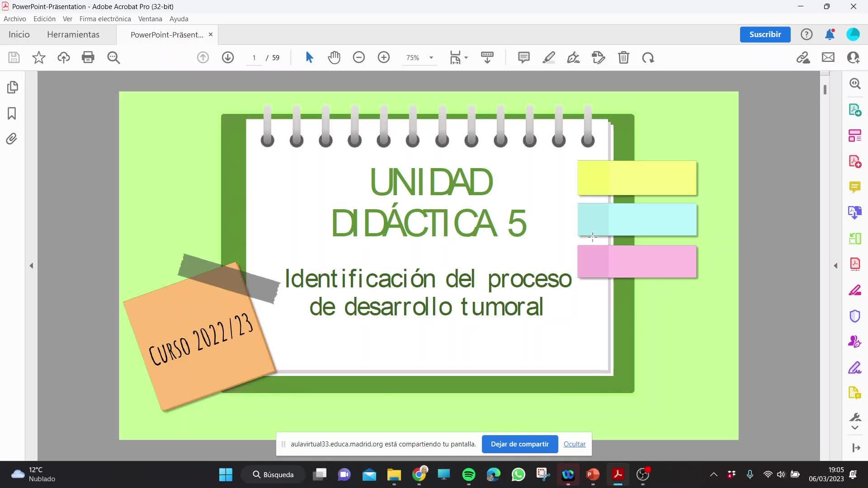
Task: Expand the page fit options dropdown
Action: click(x=466, y=58)
